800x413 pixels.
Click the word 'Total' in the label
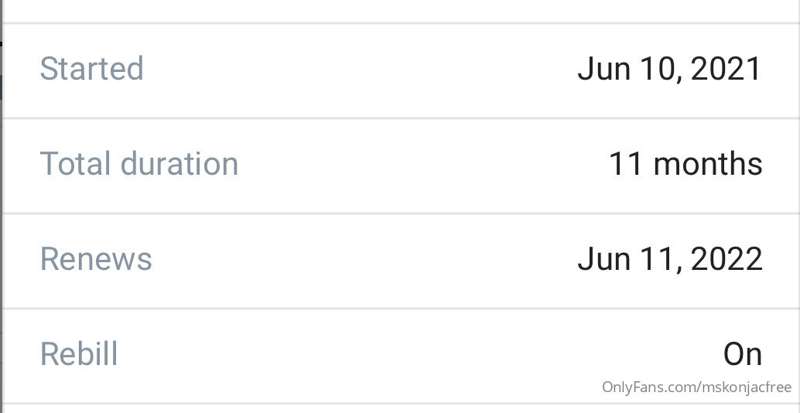(x=76, y=164)
